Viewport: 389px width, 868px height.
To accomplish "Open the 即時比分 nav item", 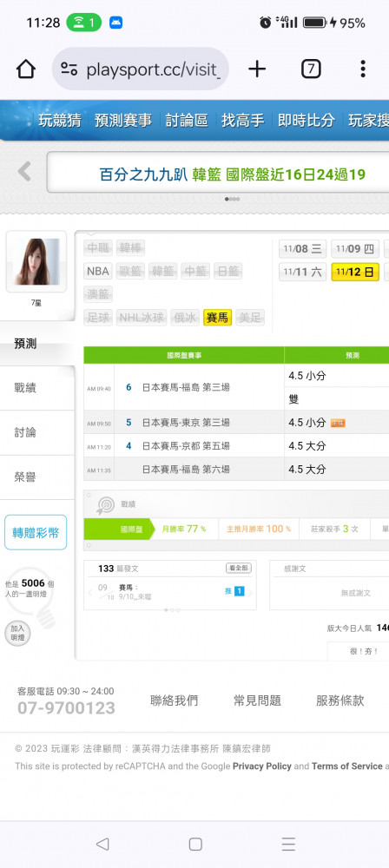I will (307, 120).
